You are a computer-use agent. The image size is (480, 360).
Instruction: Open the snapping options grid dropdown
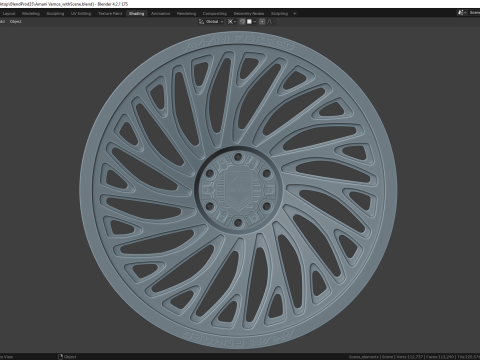tap(251, 22)
